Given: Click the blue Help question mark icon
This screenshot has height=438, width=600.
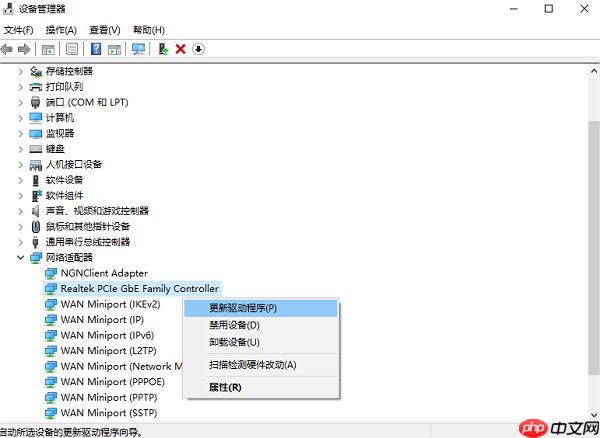Looking at the screenshot, I should tap(96, 49).
